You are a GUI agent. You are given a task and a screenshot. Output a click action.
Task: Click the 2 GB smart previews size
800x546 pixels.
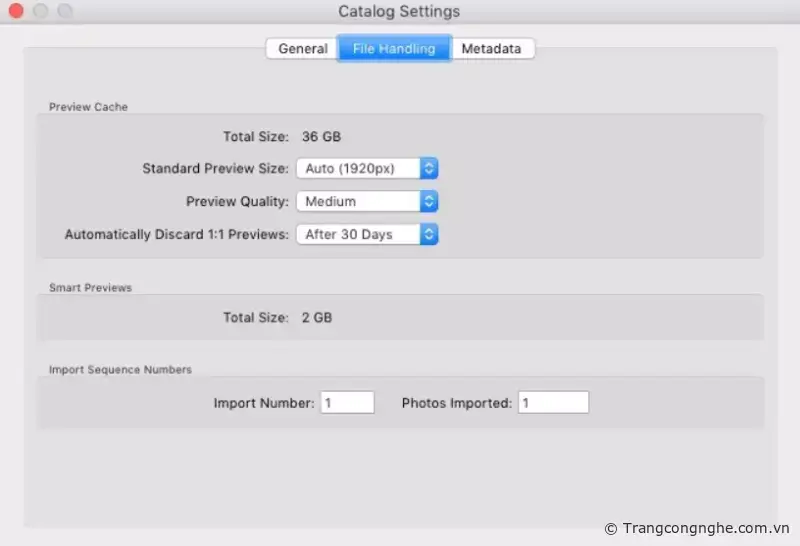point(317,317)
